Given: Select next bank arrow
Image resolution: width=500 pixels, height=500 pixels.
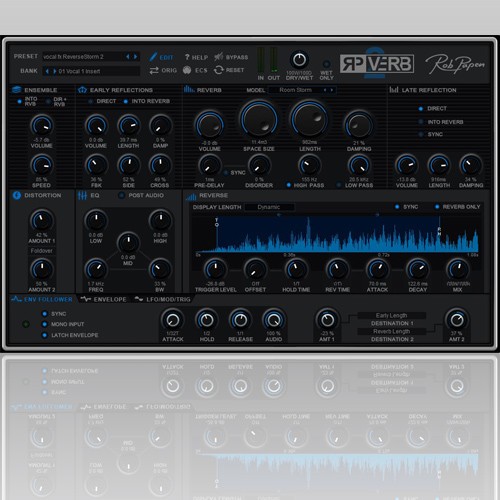Looking at the screenshot, I should (x=55, y=71).
